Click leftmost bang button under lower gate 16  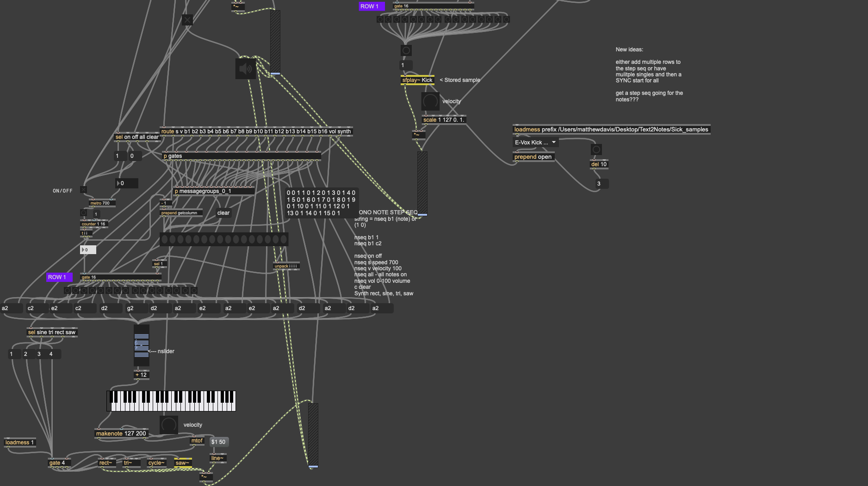coord(67,291)
